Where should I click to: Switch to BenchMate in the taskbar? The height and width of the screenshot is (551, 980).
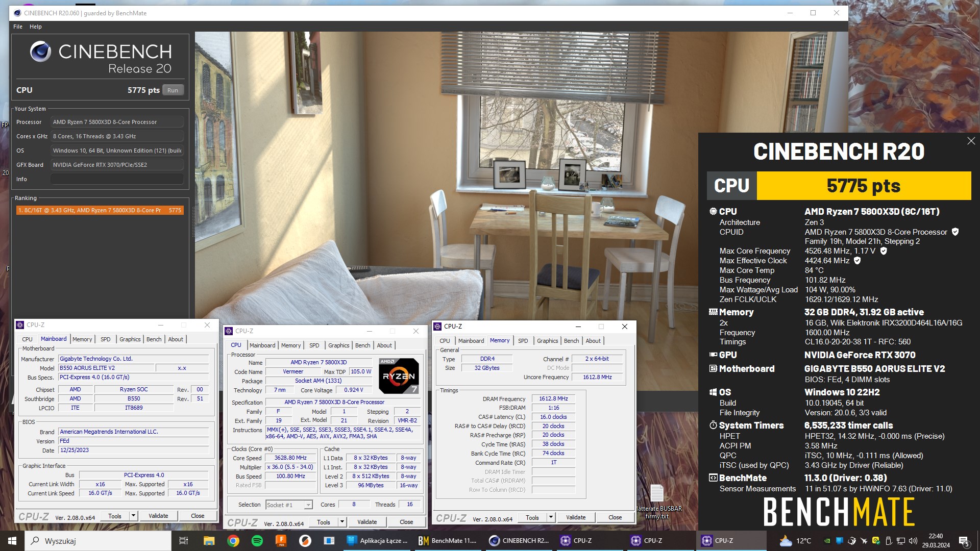pos(447,541)
